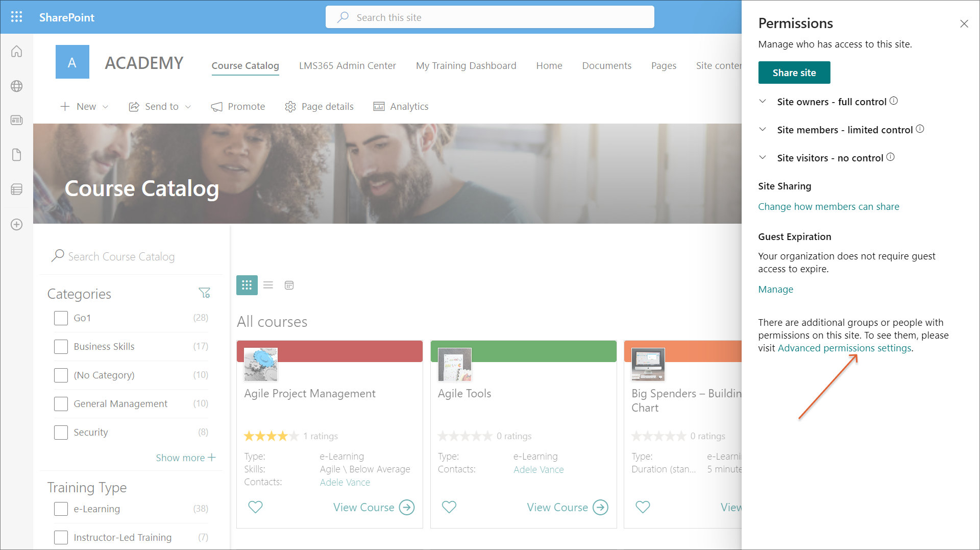Image resolution: width=980 pixels, height=550 pixels.
Task: Open LMS365 Admin Center tab
Action: click(x=347, y=65)
